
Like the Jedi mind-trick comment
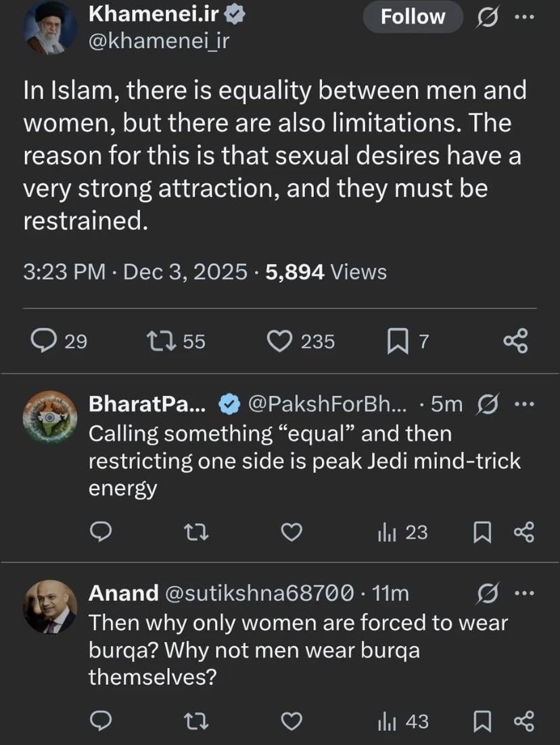click(291, 533)
